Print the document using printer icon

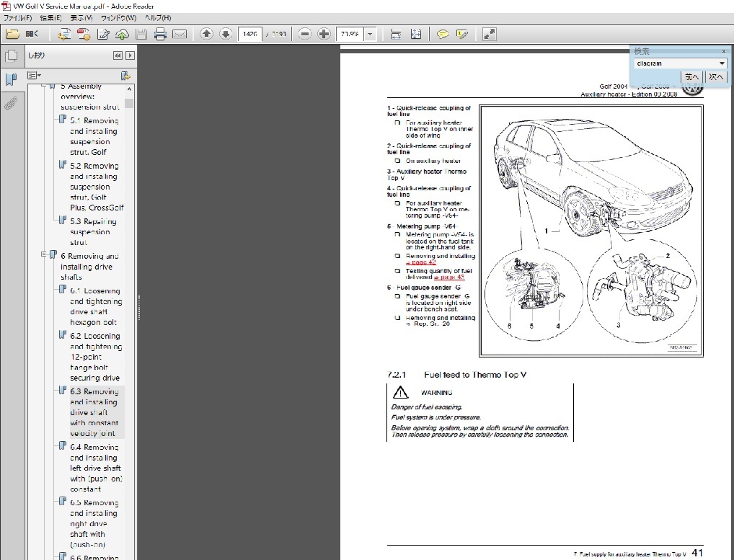(x=160, y=34)
